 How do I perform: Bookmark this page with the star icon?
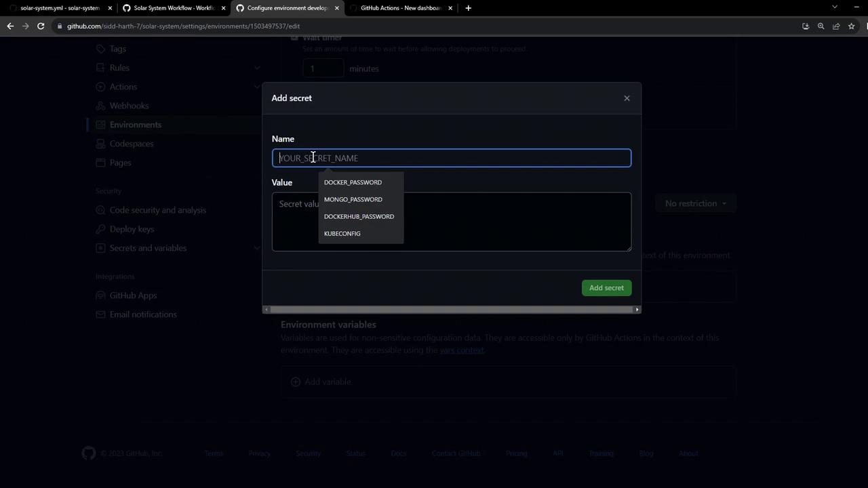[852, 26]
